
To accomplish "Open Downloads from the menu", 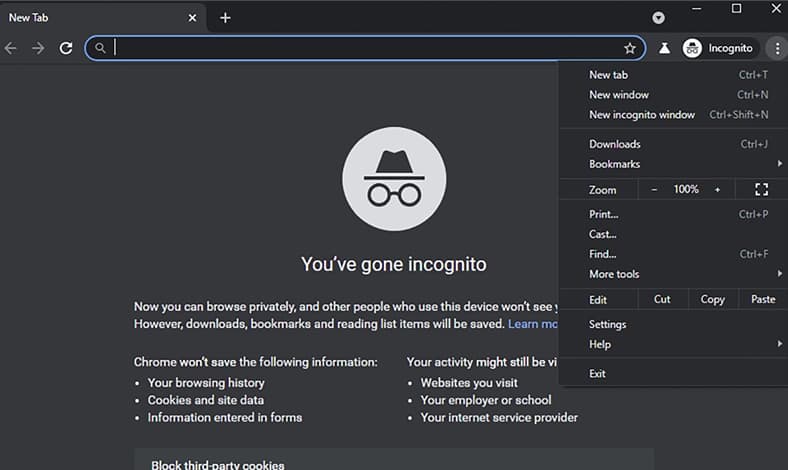I will (x=673, y=144).
